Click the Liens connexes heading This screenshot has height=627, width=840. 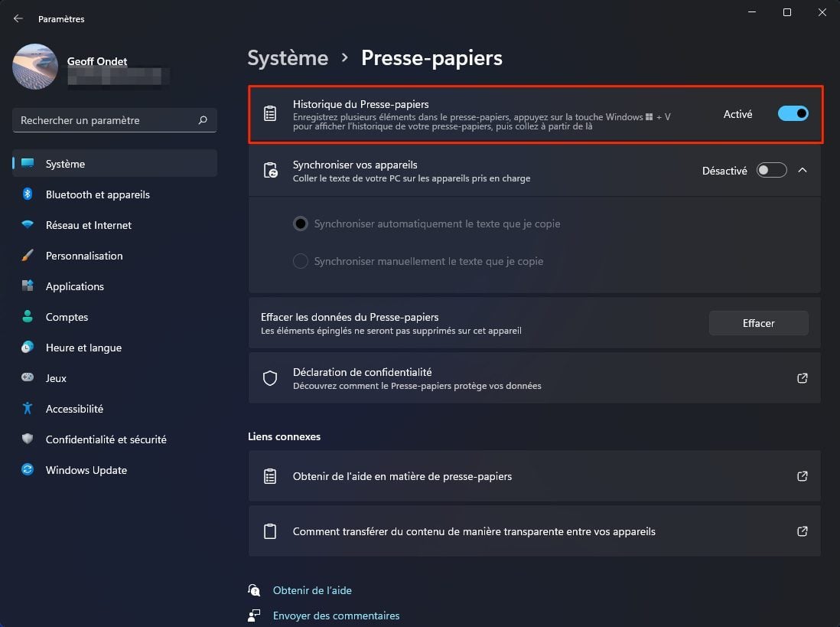284,436
